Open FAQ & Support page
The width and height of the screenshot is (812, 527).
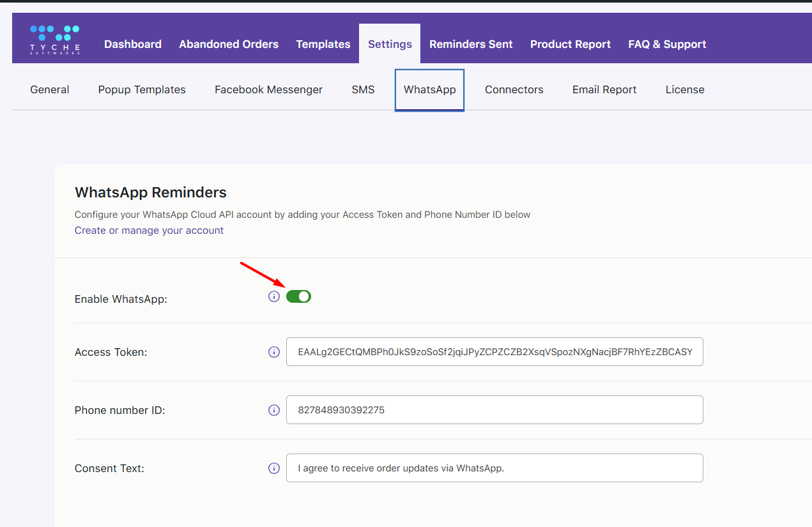click(667, 44)
